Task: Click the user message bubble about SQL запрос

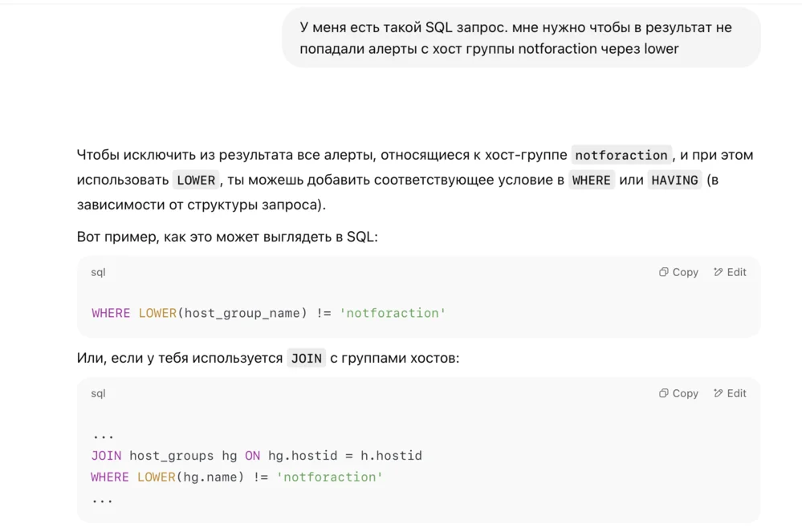Action: point(520,38)
